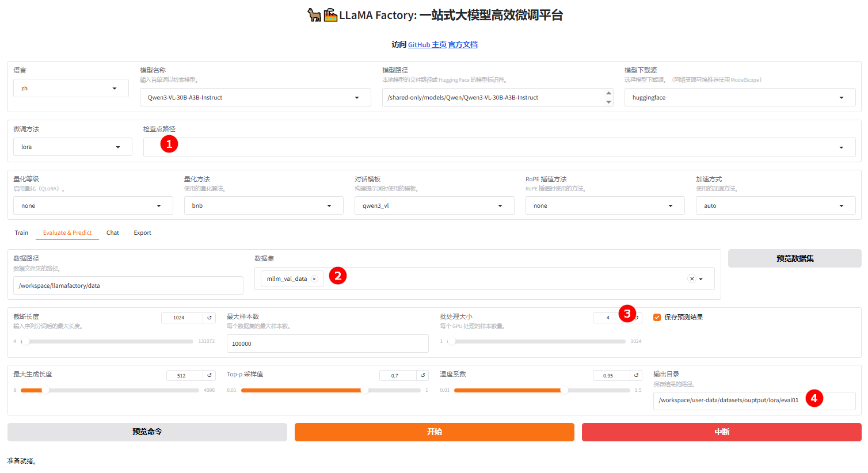Open the Export tab
Image resolution: width=868 pixels, height=473 pixels.
(x=142, y=233)
